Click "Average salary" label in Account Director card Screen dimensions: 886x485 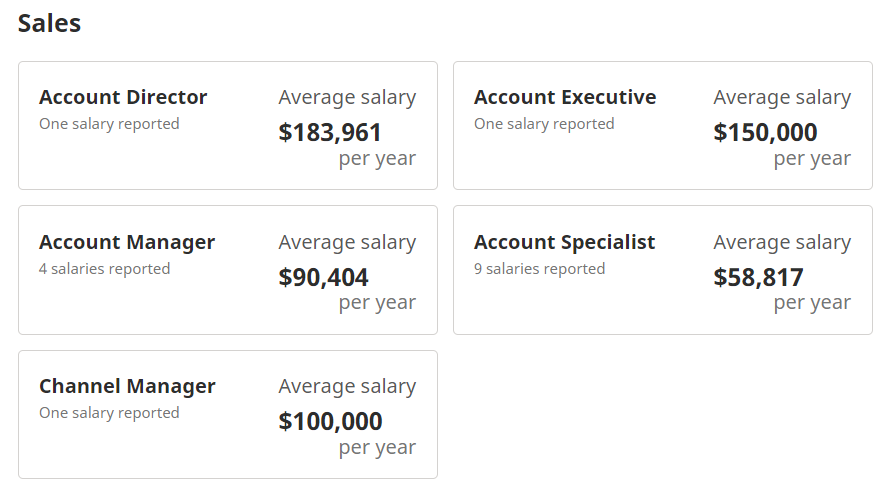coord(347,97)
